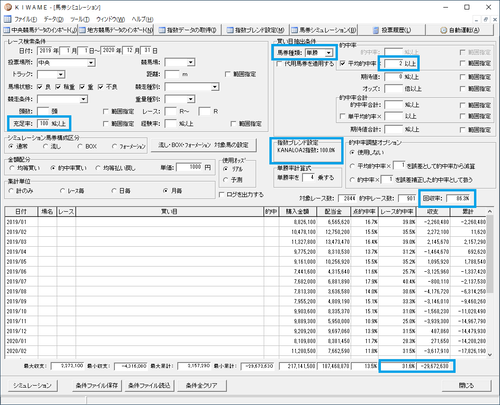Image resolution: width=500 pixels, height=405 pixels.
Task: Open the 投票履歴 toolbar item
Action: coord(392,30)
